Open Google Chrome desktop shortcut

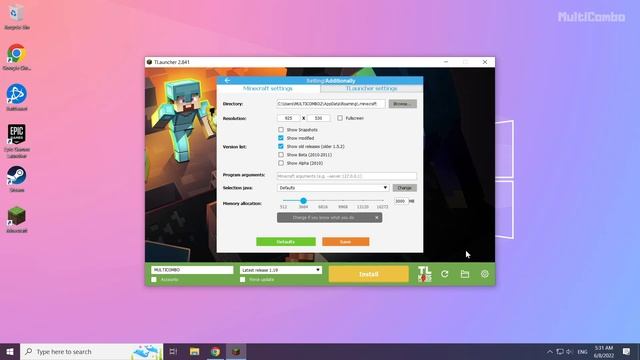pos(17,58)
